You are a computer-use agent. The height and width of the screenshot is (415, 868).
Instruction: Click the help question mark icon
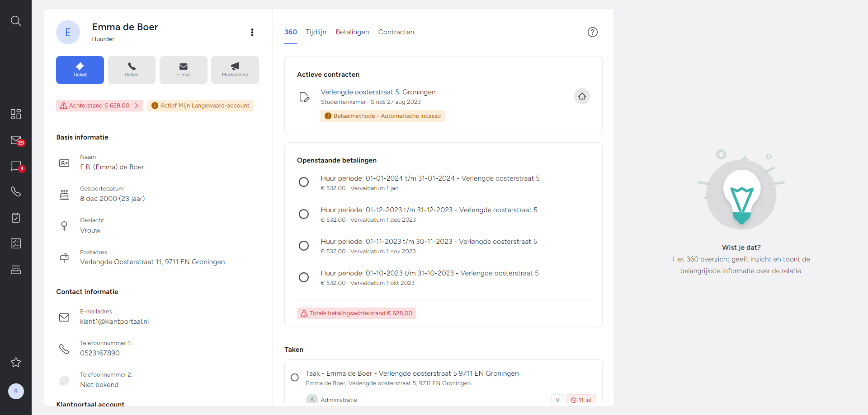593,32
